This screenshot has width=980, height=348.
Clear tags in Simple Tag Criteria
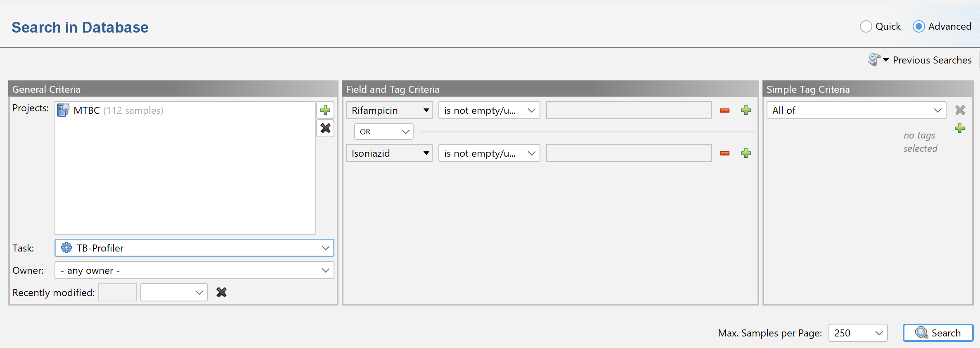pos(960,110)
